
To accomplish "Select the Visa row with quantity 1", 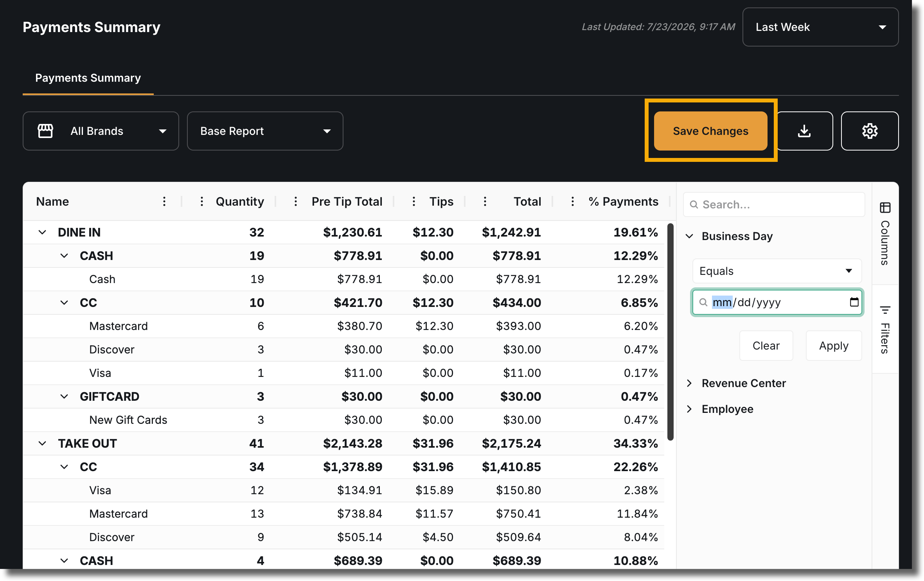I will pos(343,373).
